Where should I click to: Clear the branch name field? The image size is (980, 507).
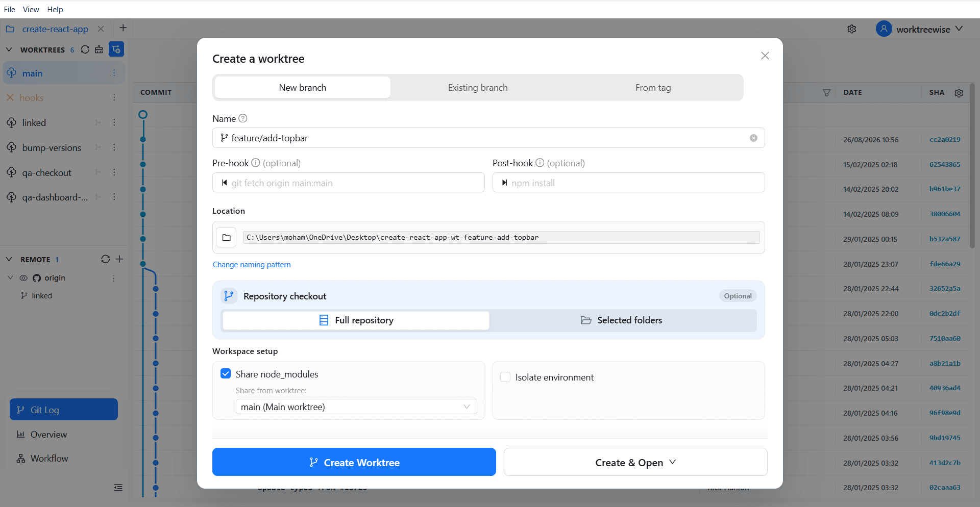[x=753, y=138]
